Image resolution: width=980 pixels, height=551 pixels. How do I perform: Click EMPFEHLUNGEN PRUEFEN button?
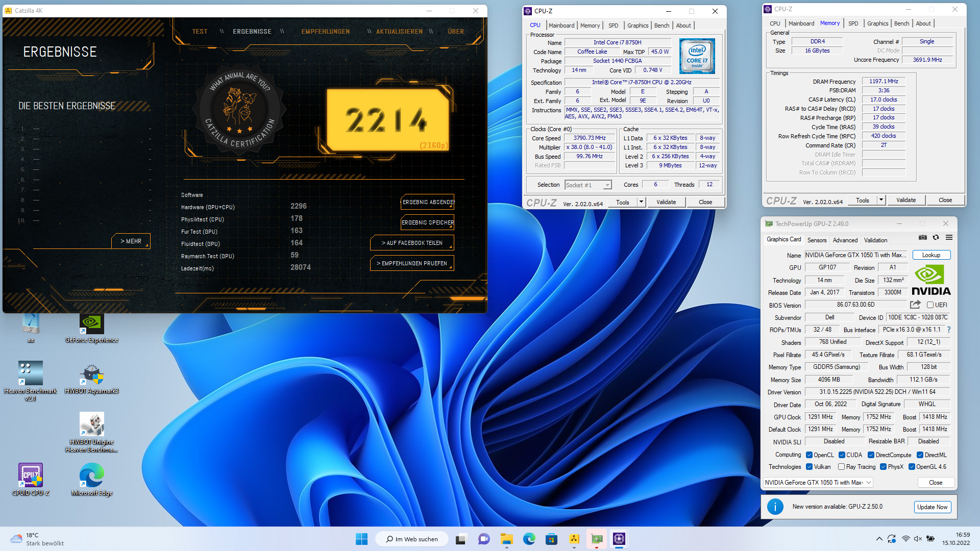[x=412, y=263]
